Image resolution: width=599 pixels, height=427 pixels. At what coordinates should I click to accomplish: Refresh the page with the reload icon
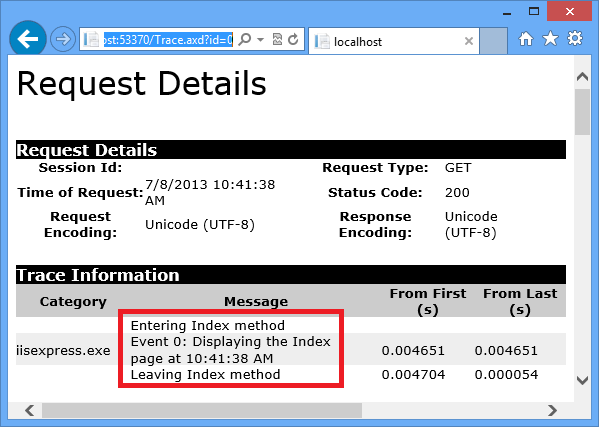click(293, 39)
